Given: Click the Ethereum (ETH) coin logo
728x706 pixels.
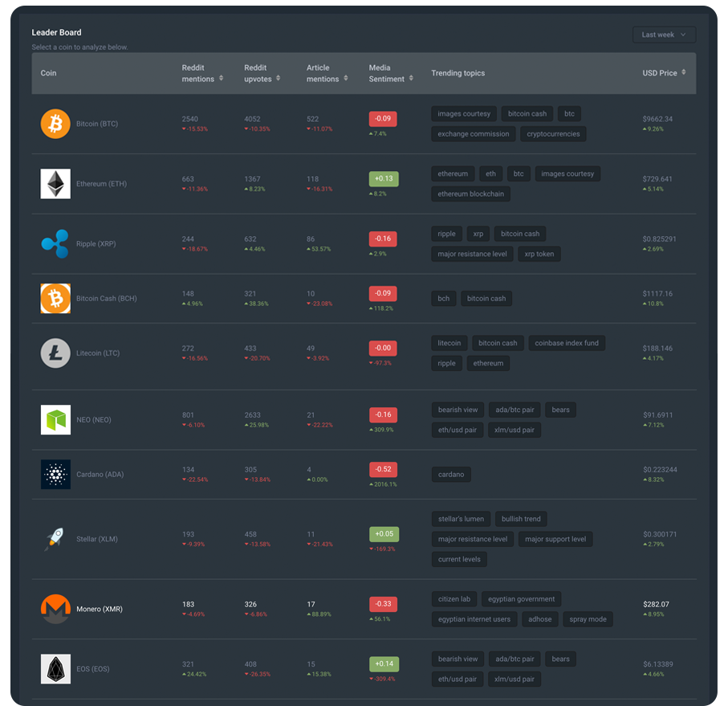Looking at the screenshot, I should 55,184.
